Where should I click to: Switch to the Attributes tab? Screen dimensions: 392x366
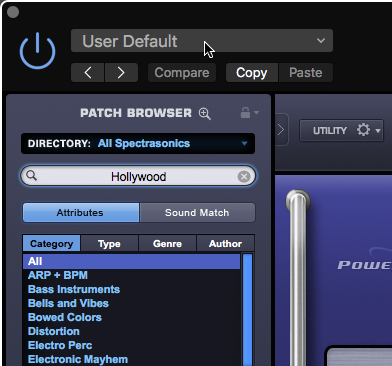[81, 213]
